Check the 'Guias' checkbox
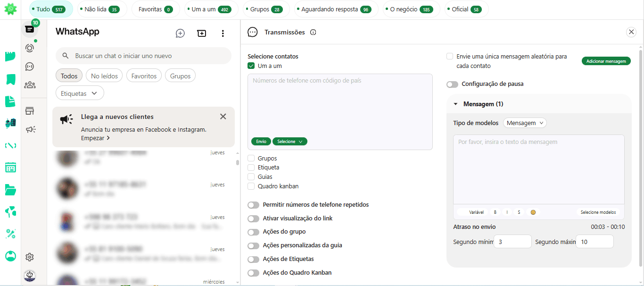The height and width of the screenshot is (286, 644). (251, 177)
